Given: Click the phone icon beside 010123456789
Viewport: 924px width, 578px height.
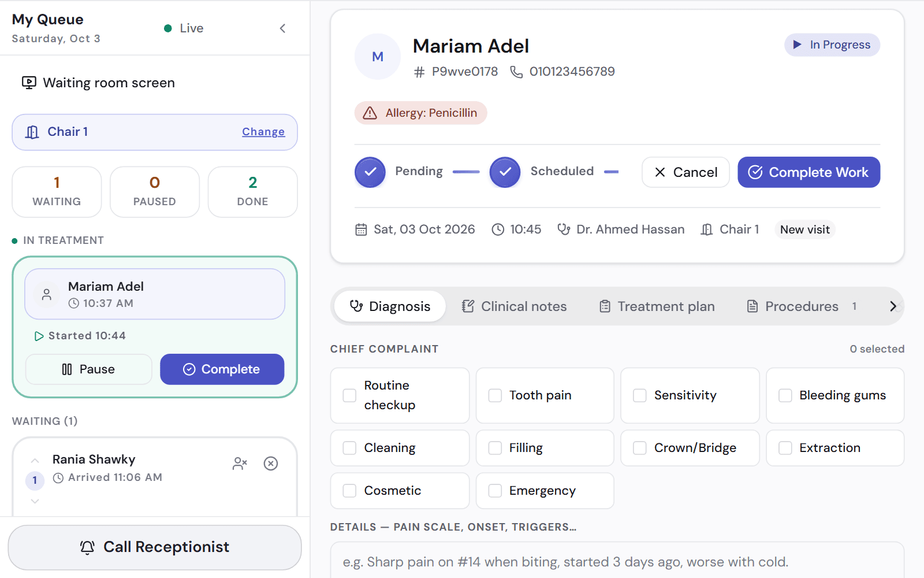Looking at the screenshot, I should (516, 72).
